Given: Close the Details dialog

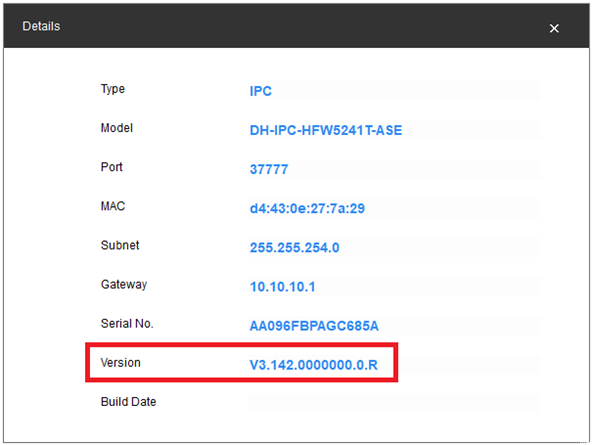Looking at the screenshot, I should 554,28.
